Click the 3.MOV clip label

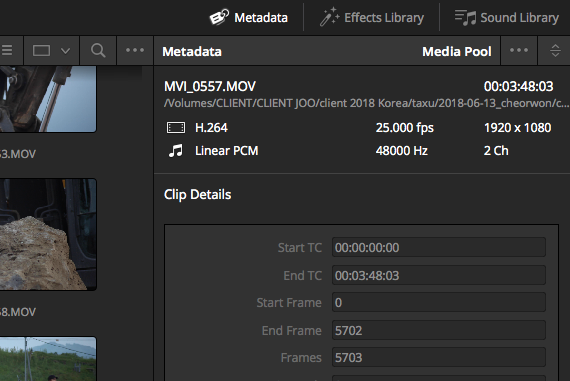(18, 154)
